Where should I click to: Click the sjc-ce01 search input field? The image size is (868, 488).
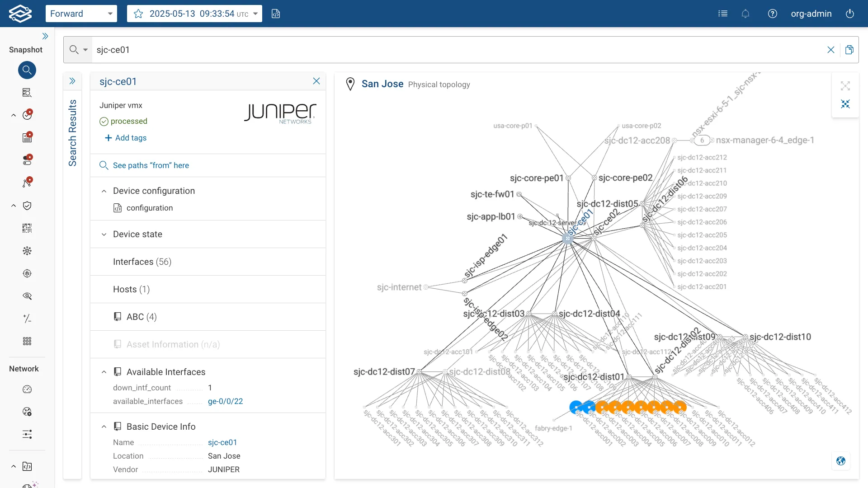pyautogui.click(x=457, y=50)
